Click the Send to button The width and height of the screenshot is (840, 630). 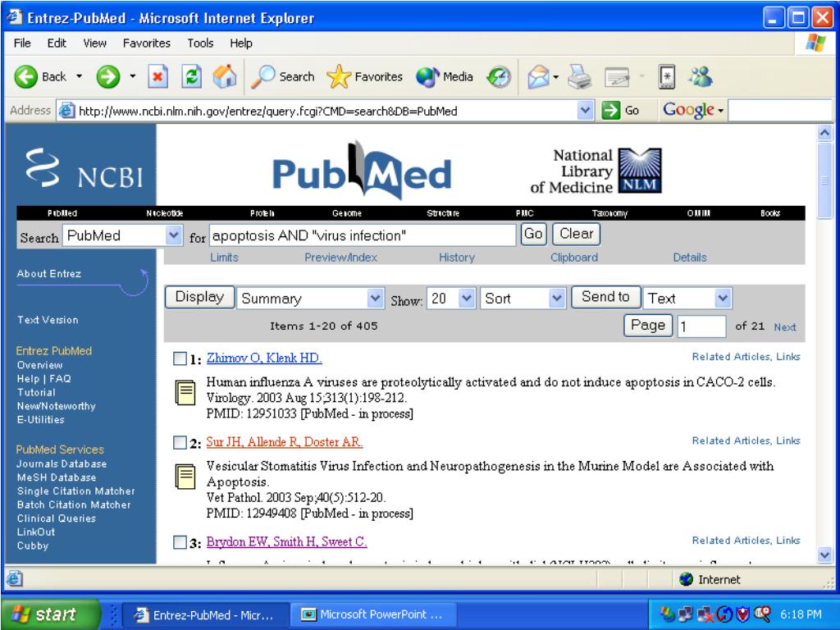(605, 297)
